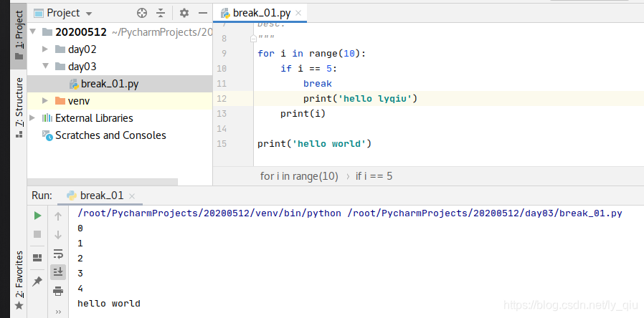Expand the day02 folder arrow
Image resolution: width=644 pixels, height=318 pixels.
pos(46,49)
